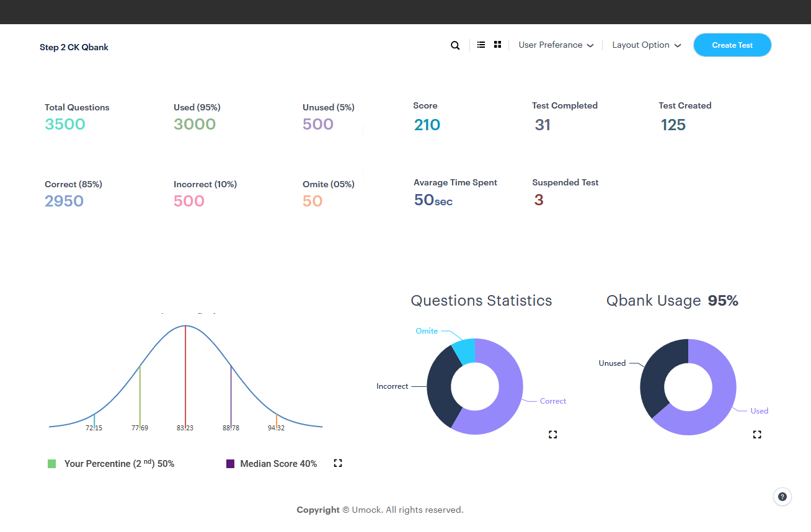Switch to list view icon

point(481,45)
